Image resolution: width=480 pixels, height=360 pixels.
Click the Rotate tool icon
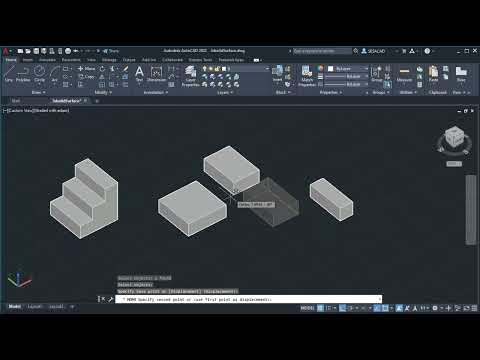click(x=102, y=69)
